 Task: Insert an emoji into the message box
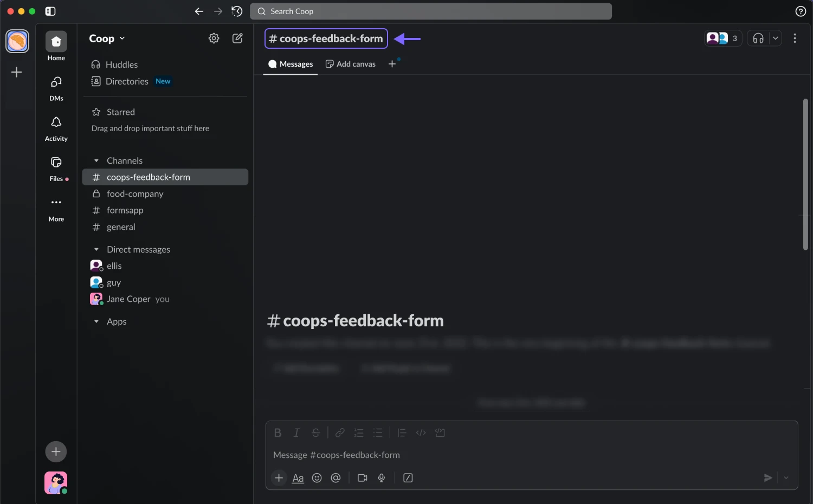[317, 478]
